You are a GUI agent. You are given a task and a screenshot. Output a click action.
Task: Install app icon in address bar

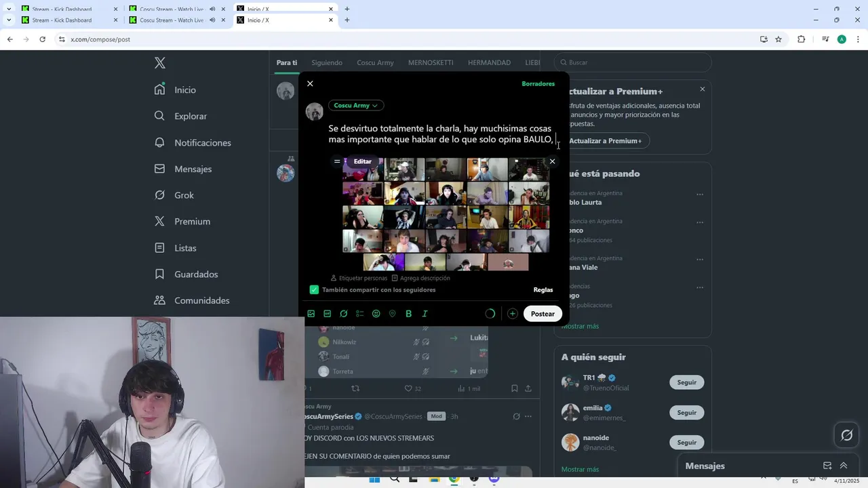coord(764,39)
